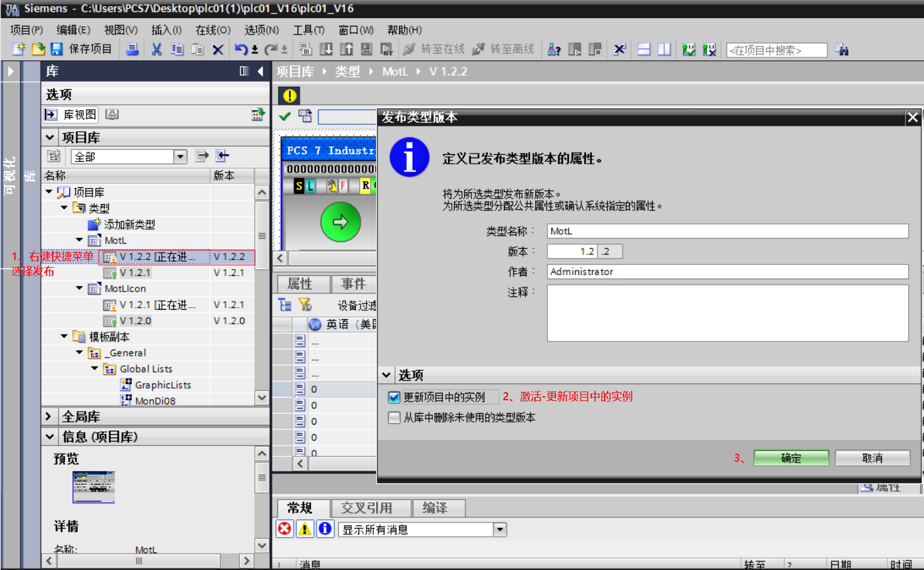
Task: Click the green checkmark icon in editor toolbar
Action: (285, 116)
